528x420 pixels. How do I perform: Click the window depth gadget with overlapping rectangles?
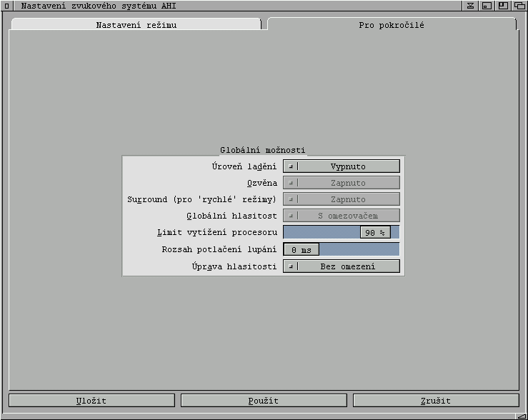519,6
